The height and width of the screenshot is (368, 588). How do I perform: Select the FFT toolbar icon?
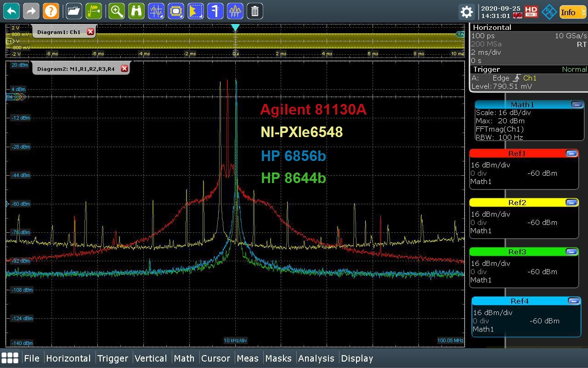point(235,11)
